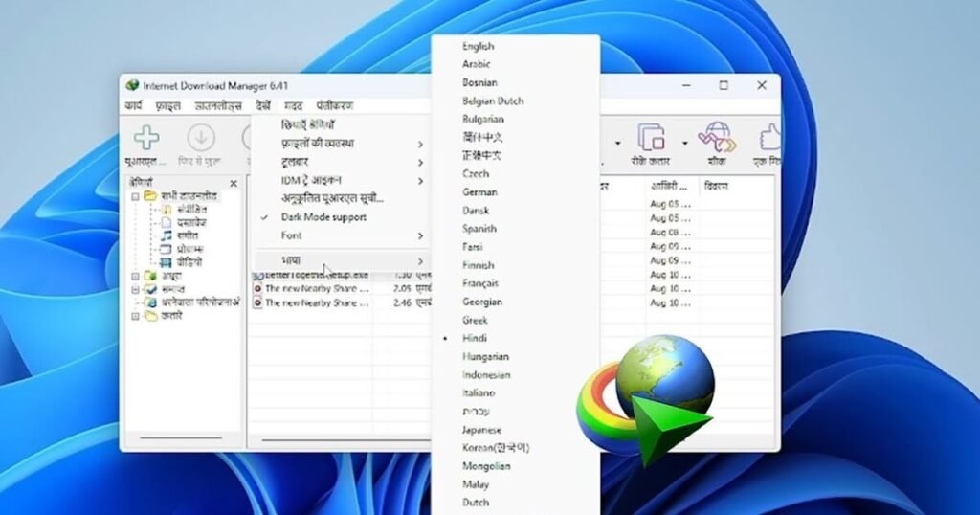Choose Japanese from the language list

pyautogui.click(x=482, y=430)
